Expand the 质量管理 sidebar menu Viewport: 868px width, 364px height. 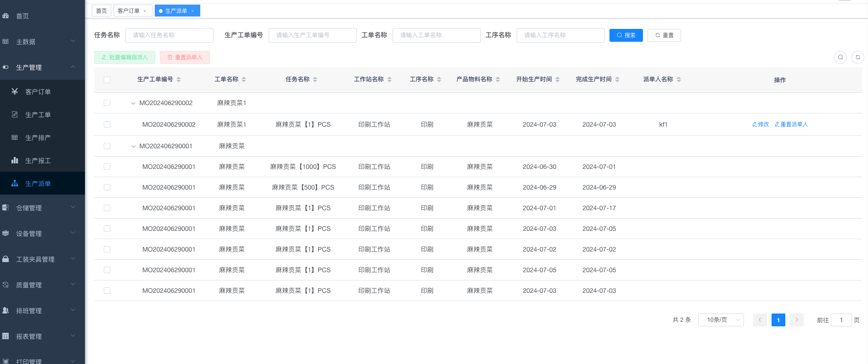point(73,285)
